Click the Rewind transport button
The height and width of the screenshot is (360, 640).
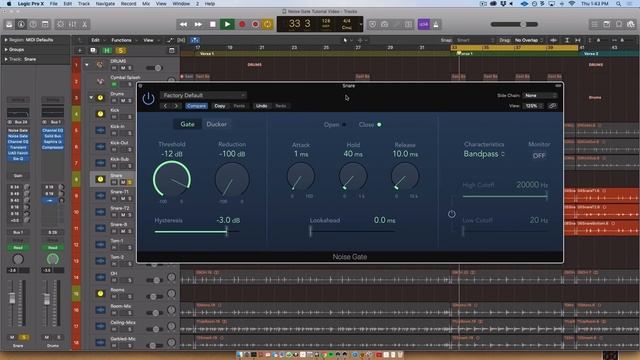183,24
